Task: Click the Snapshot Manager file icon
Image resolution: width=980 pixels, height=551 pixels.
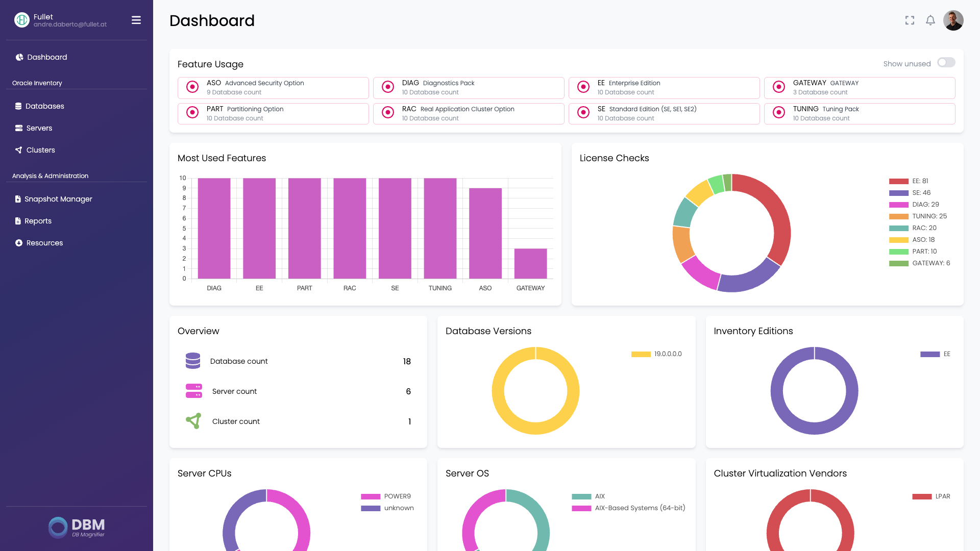Action: [x=18, y=199]
